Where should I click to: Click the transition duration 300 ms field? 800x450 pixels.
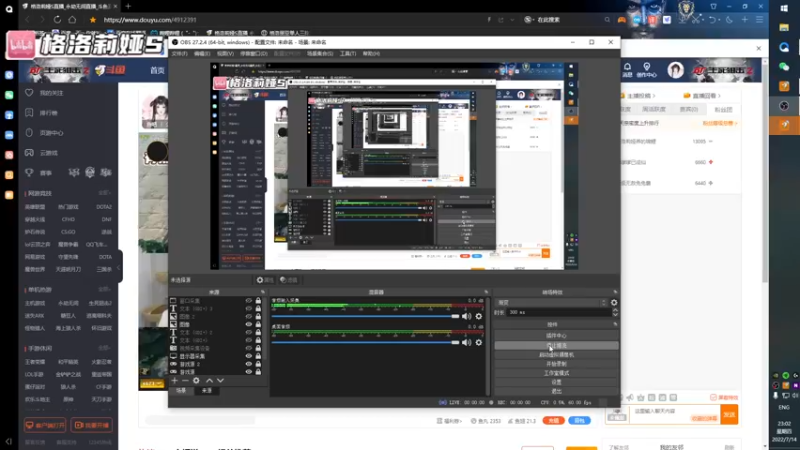coord(559,312)
